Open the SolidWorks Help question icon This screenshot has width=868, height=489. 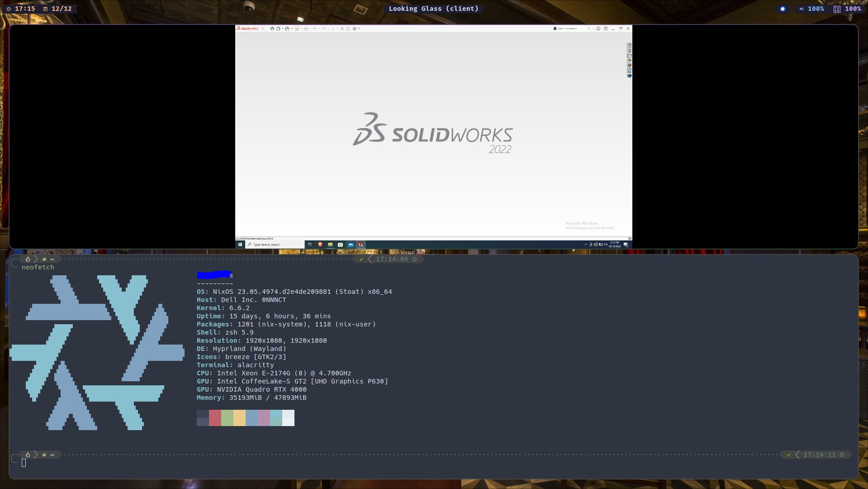click(x=606, y=29)
